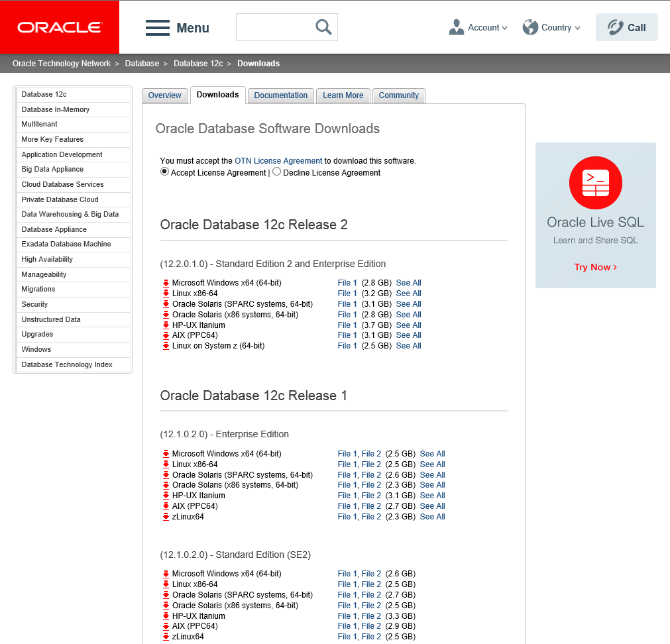Open the Learn More tab
Viewport: 670px width, 644px height.
coord(343,95)
